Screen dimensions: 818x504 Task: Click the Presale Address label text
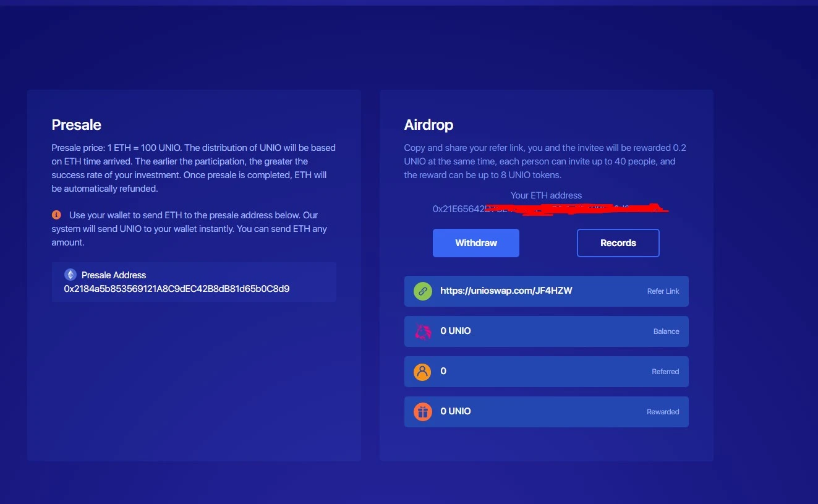pyautogui.click(x=114, y=275)
